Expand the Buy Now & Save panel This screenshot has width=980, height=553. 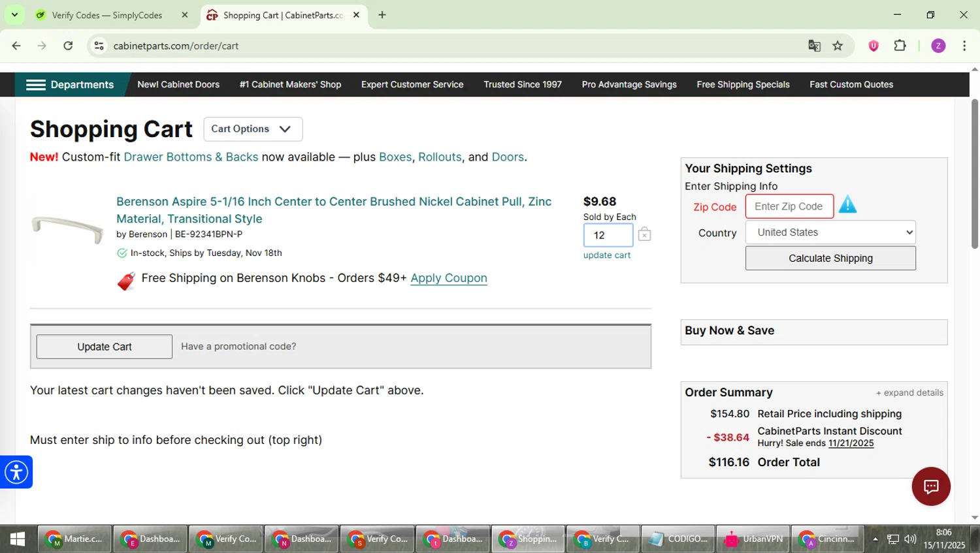point(813,331)
